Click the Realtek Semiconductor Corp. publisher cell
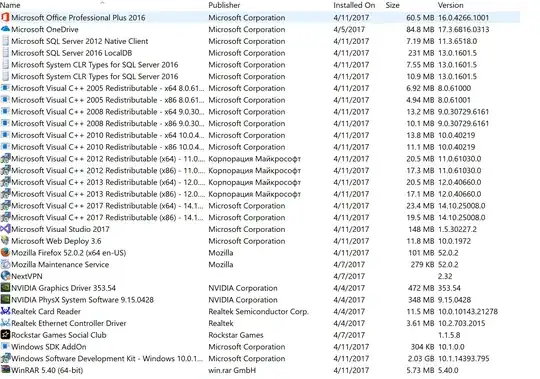540x379 pixels. click(x=258, y=311)
